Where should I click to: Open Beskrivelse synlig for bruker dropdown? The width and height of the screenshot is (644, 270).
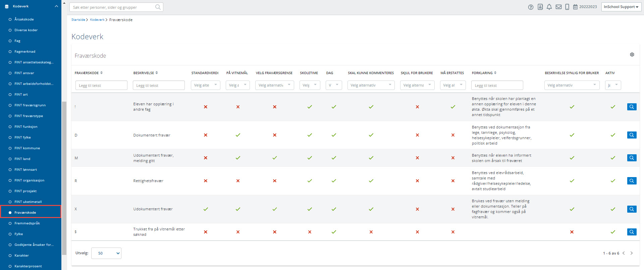click(x=572, y=85)
